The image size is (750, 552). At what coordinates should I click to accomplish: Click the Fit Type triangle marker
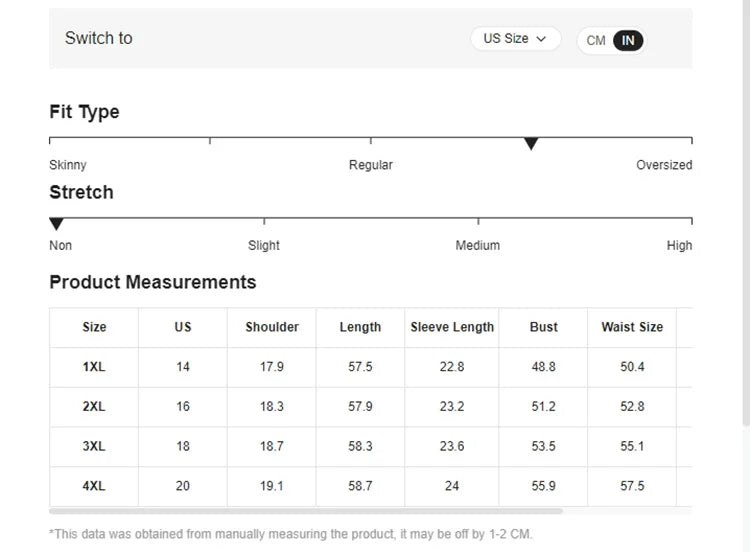coord(531,144)
